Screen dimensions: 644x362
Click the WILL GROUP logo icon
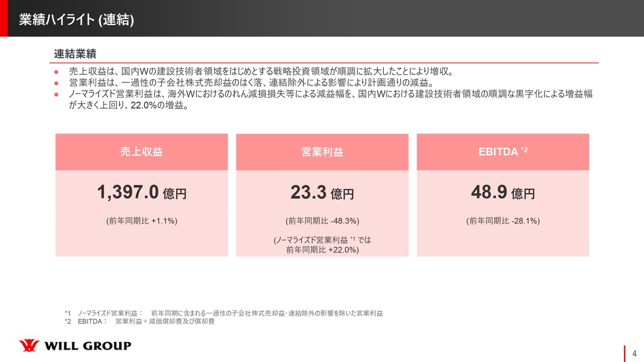click(29, 346)
